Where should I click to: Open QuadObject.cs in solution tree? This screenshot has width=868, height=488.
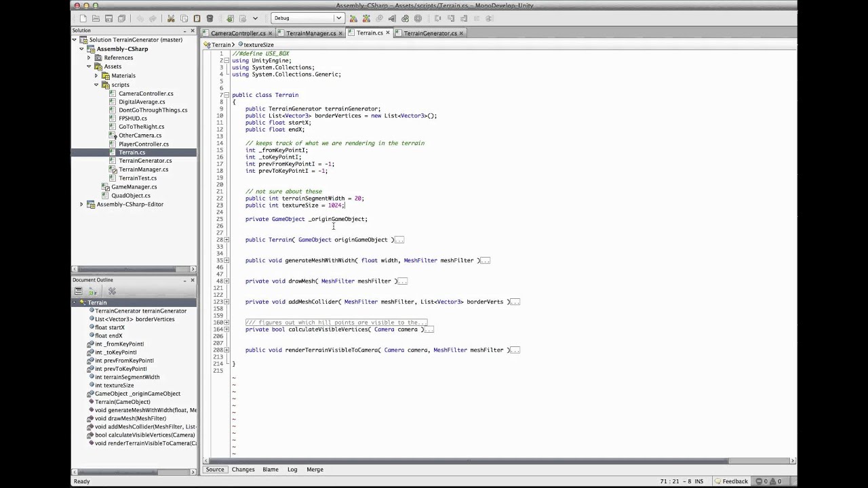pos(131,195)
